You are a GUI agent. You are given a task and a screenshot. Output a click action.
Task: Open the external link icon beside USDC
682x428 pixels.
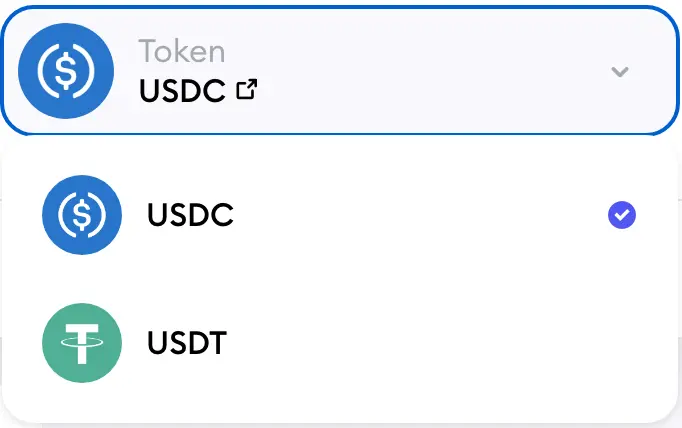[245, 91]
